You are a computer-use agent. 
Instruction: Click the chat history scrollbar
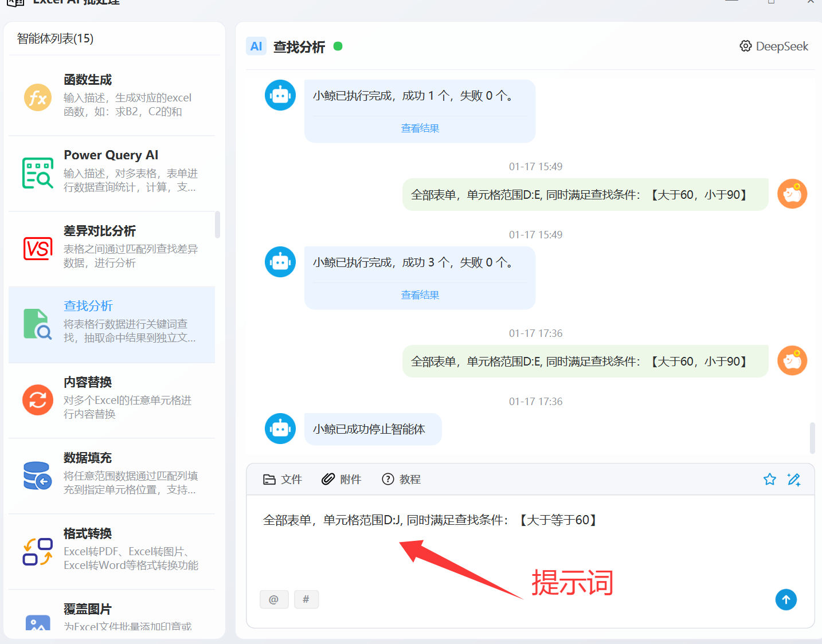[812, 438]
